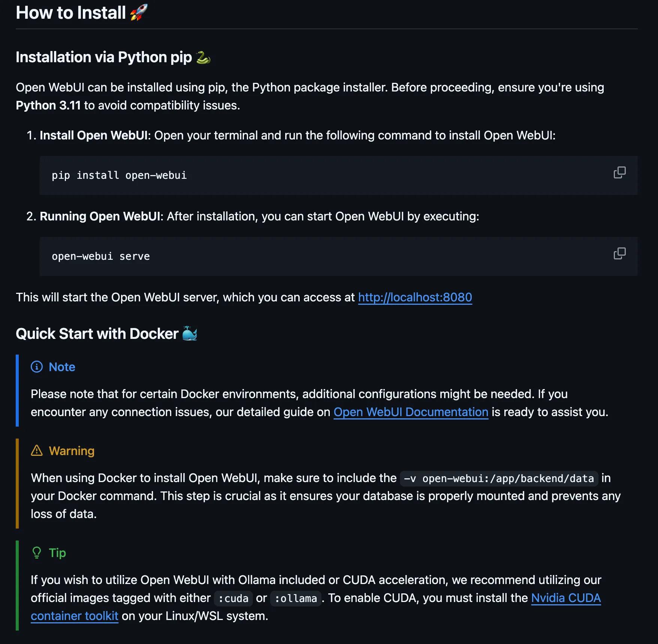Click the whale emoji beside Docker heading
This screenshot has height=644, width=658.
[x=190, y=333]
